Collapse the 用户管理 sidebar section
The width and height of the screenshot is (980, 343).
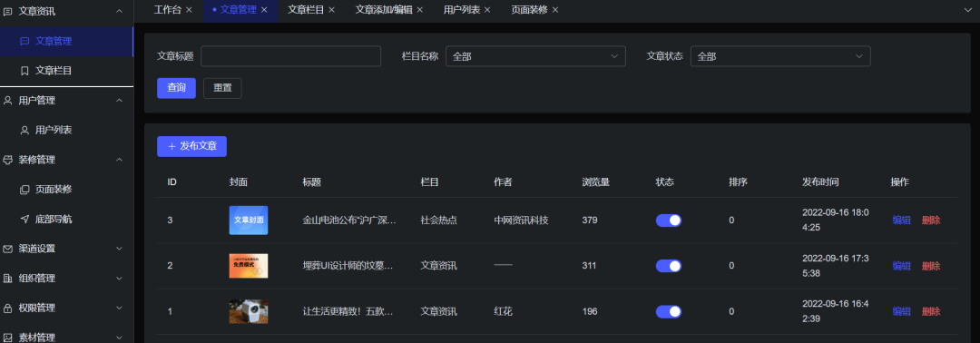120,100
